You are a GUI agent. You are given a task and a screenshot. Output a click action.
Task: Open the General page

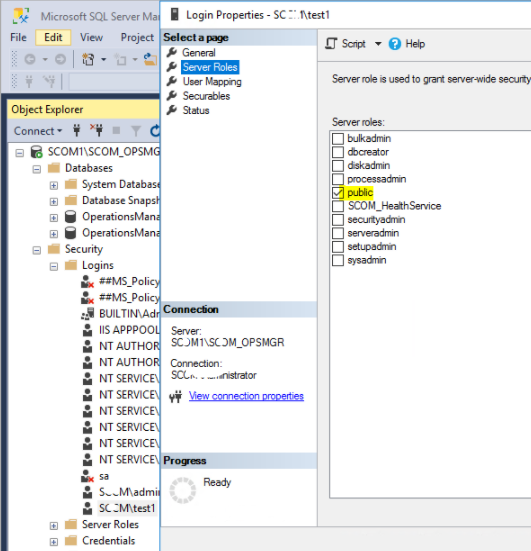point(199,53)
